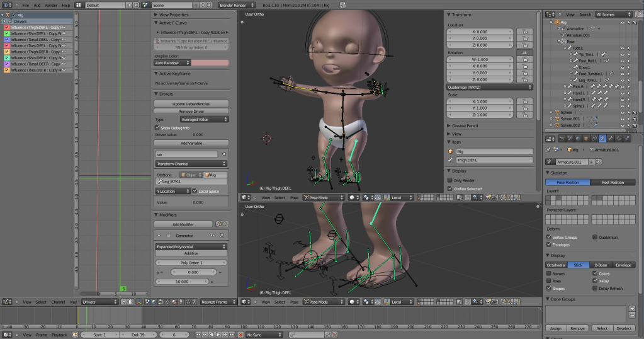The height and width of the screenshot is (339, 644).
Task: Pin properties context with pin icon
Action: coord(549,150)
